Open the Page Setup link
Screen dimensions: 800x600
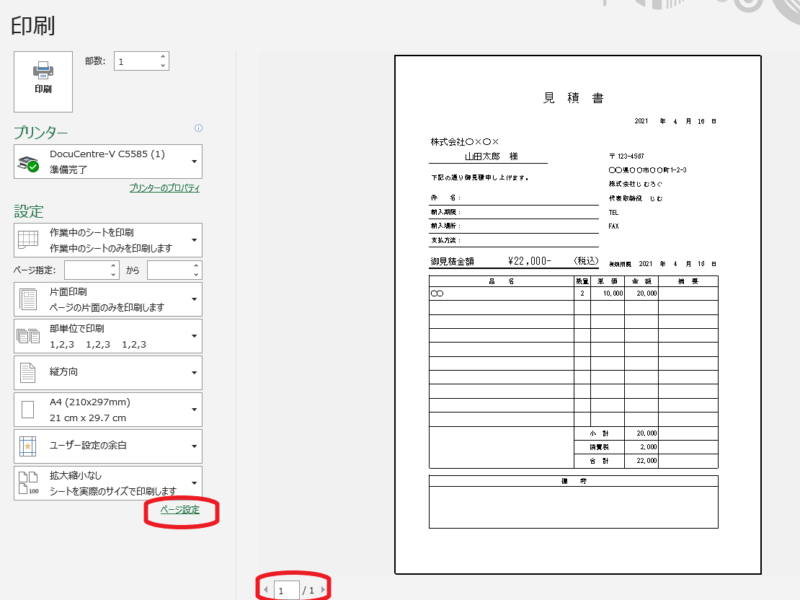click(180, 510)
